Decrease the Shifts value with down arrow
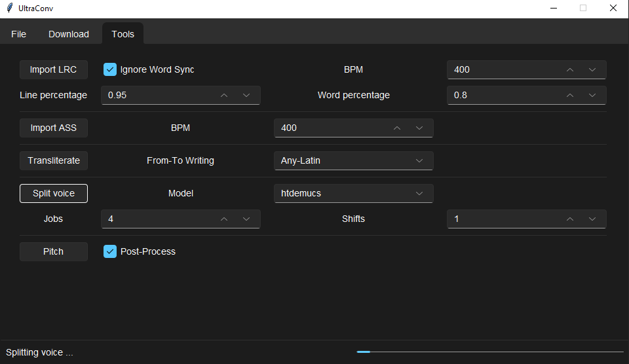This screenshot has width=629, height=364. click(x=592, y=219)
